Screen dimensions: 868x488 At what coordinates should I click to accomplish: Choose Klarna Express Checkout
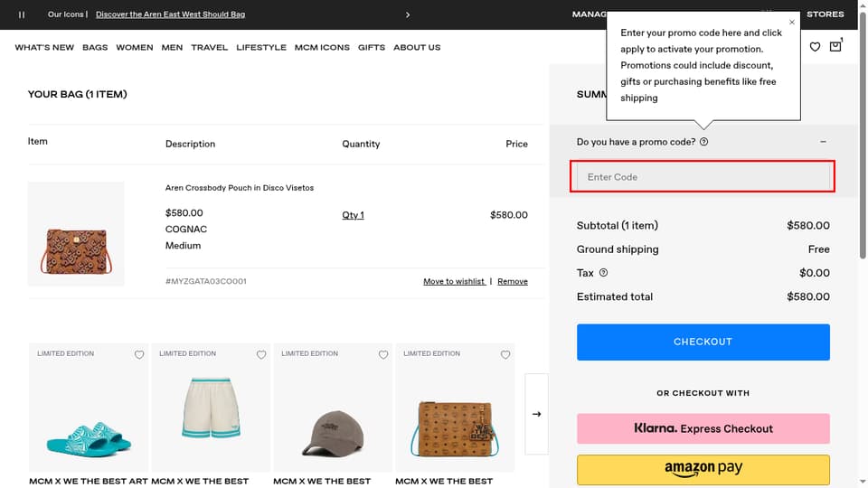tap(703, 428)
